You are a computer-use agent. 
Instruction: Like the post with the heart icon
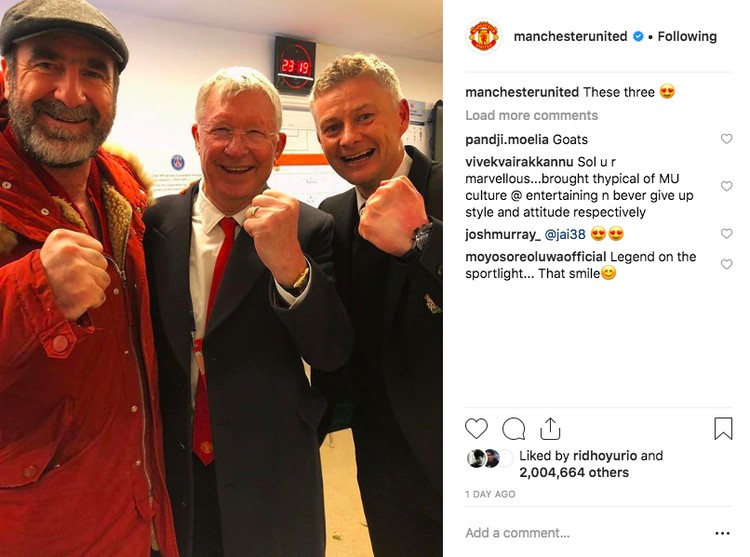click(x=476, y=428)
